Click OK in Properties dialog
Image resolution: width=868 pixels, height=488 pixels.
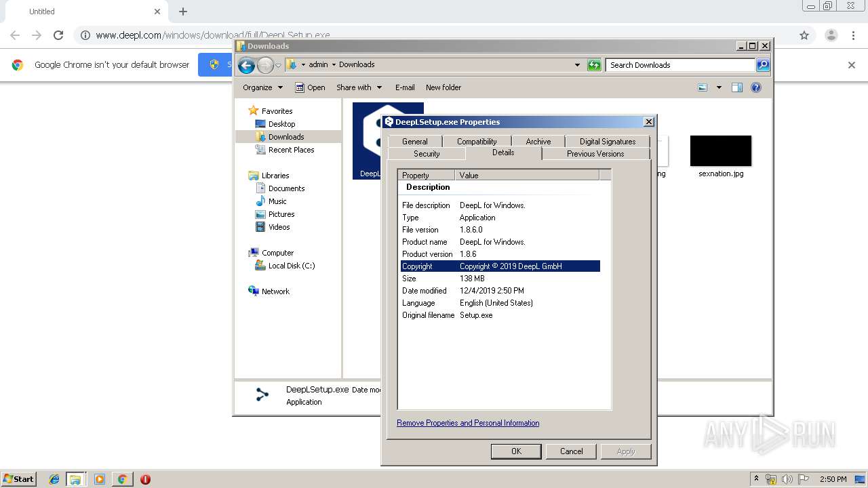pos(516,451)
